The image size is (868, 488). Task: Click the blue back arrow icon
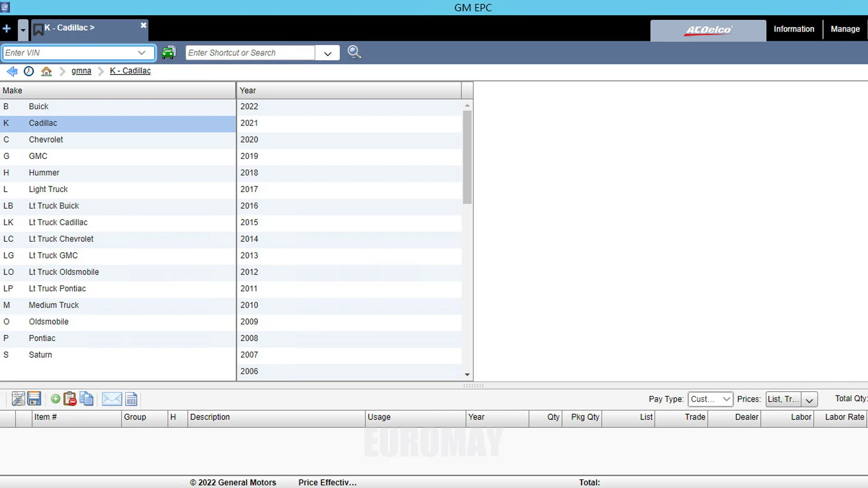[x=12, y=71]
